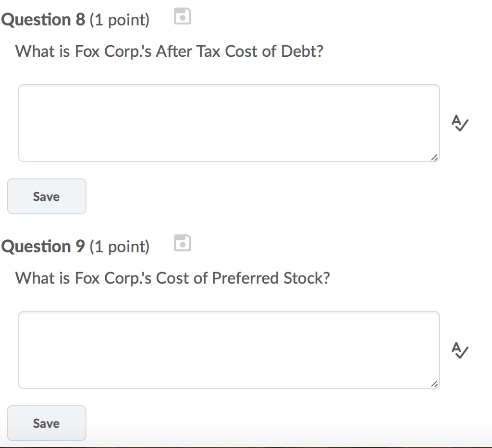Click the (1 point) label beside Question 8
The image size is (492, 448).
point(119,20)
